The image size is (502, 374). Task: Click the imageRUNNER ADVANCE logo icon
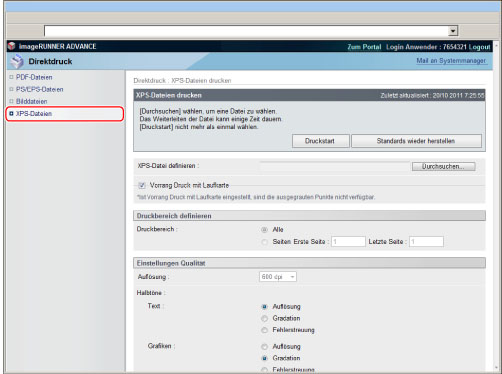pyautogui.click(x=12, y=46)
